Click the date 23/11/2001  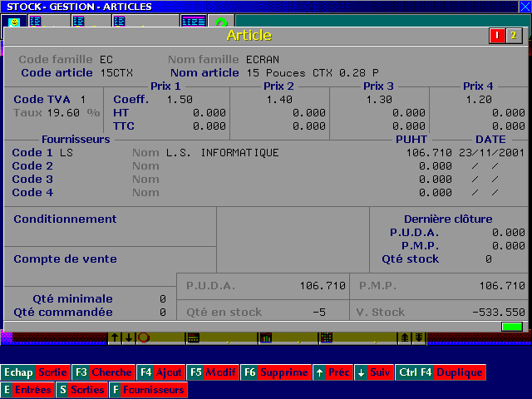coord(491,153)
